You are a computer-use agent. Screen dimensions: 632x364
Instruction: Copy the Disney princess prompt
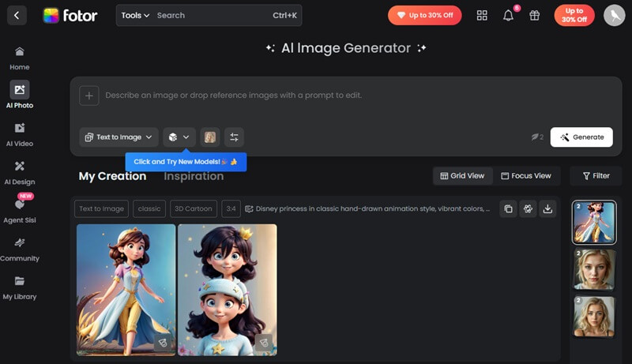pos(508,208)
